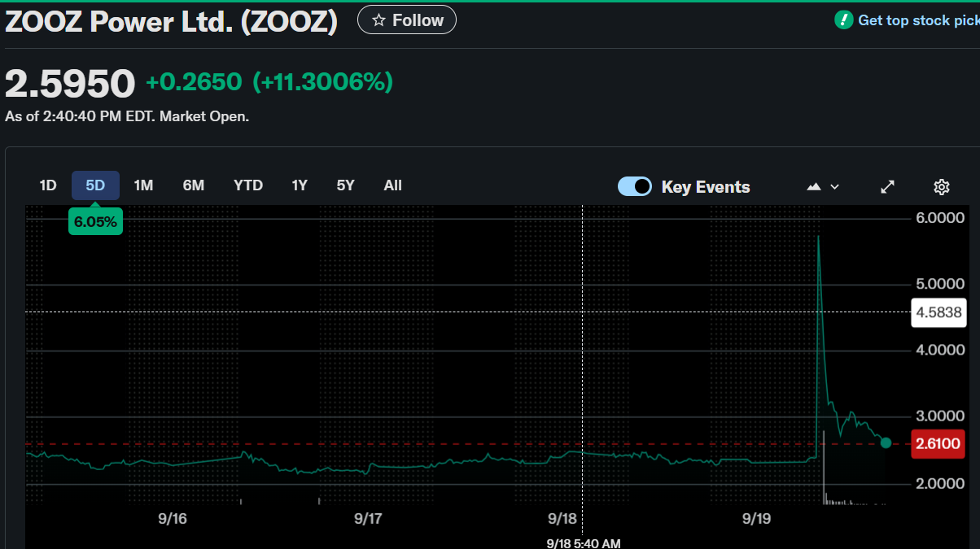Open the Get top stock picks link
The height and width of the screenshot is (549, 980).
pos(918,20)
